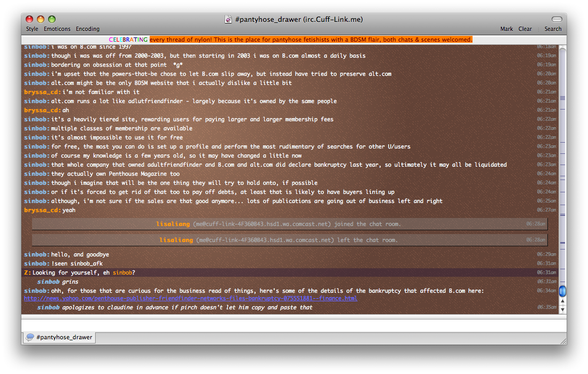Click the 'alt.com runs a lot like' message
588x374 pixels.
pos(194,101)
